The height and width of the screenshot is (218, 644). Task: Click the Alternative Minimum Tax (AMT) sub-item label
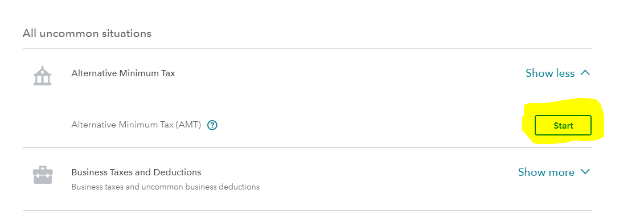(136, 125)
